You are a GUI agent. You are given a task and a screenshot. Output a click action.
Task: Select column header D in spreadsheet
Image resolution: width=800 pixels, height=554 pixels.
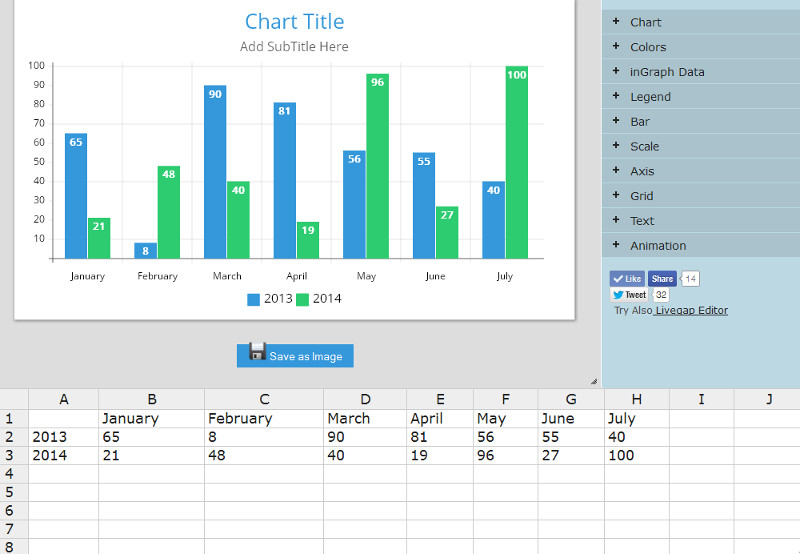(365, 400)
